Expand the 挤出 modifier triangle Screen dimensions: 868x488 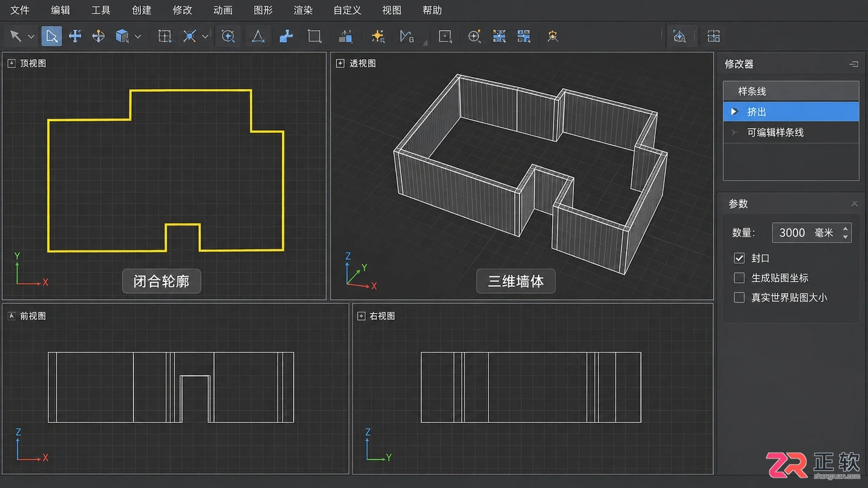[x=734, y=111]
